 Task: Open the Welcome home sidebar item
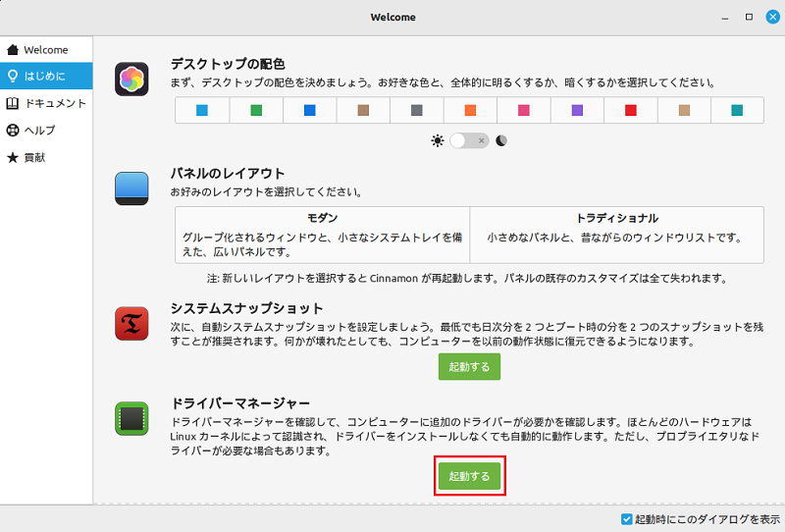point(46,50)
